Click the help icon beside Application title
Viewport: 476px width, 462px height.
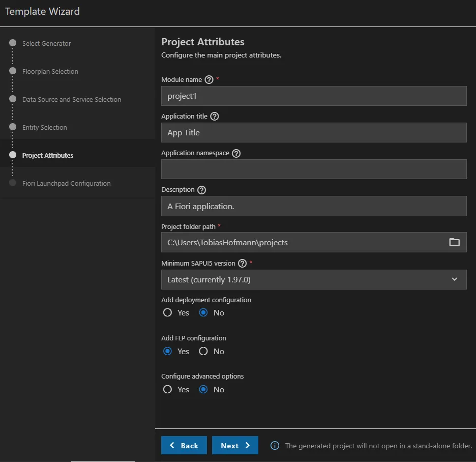coord(214,117)
